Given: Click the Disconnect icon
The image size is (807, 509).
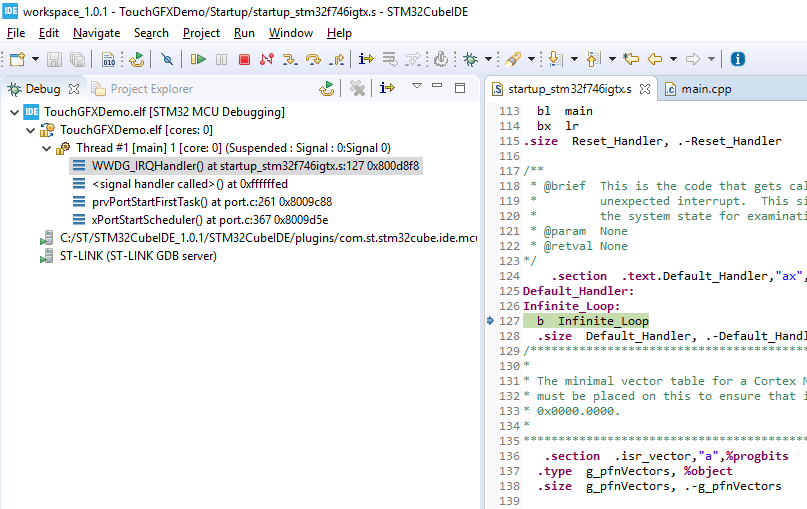Looking at the screenshot, I should (x=267, y=59).
